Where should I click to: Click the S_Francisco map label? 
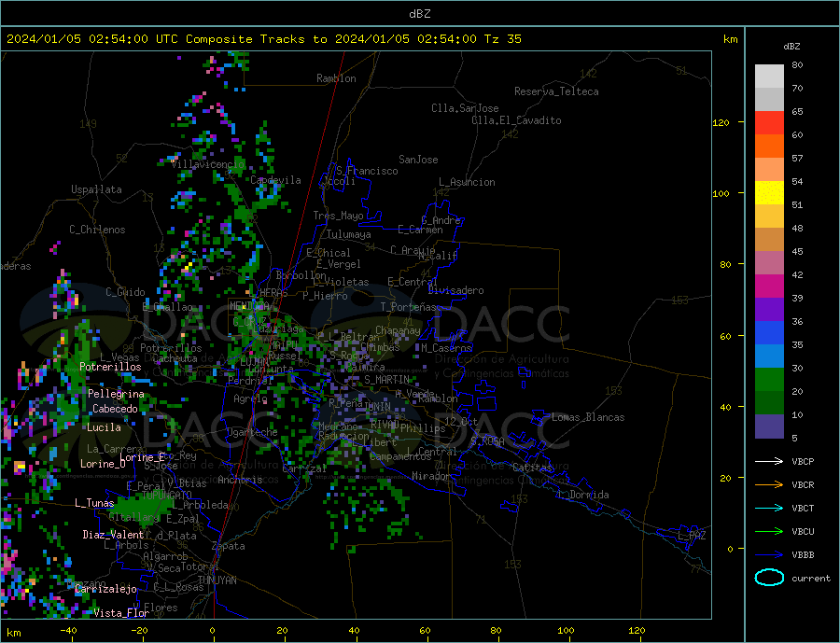[367, 171]
